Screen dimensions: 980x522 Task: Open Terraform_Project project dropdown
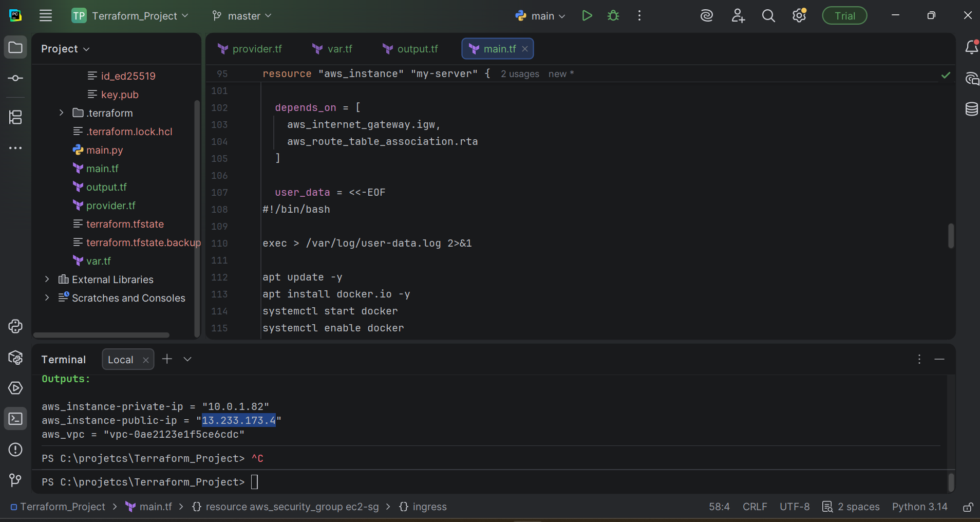point(130,16)
